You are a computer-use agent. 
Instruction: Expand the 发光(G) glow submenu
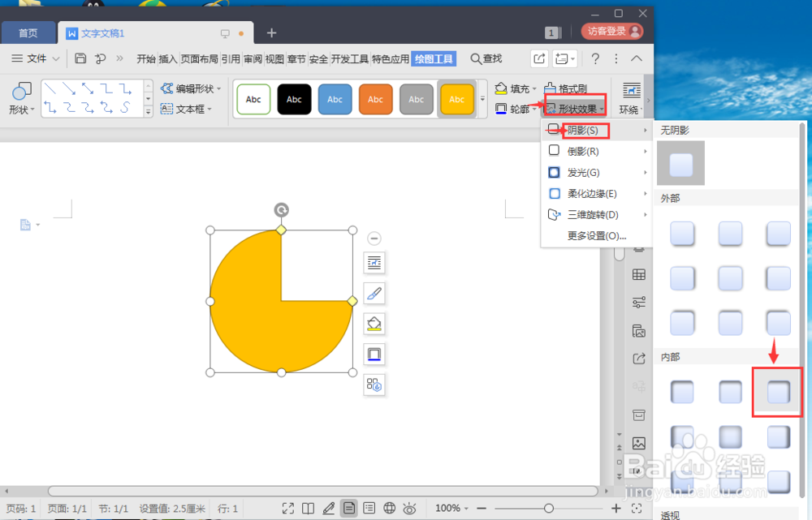(x=598, y=172)
